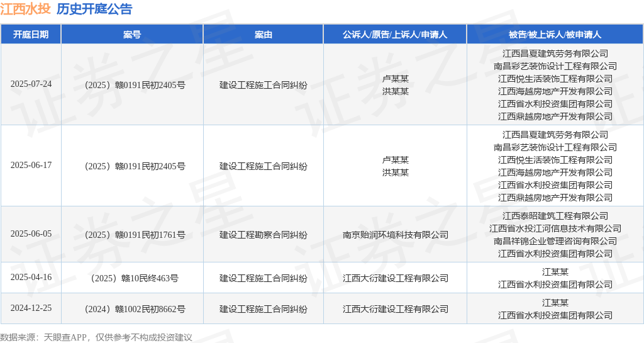Click the 历史开庭公告 heading text
Screen dimensions: 644x343
[x=94, y=9]
